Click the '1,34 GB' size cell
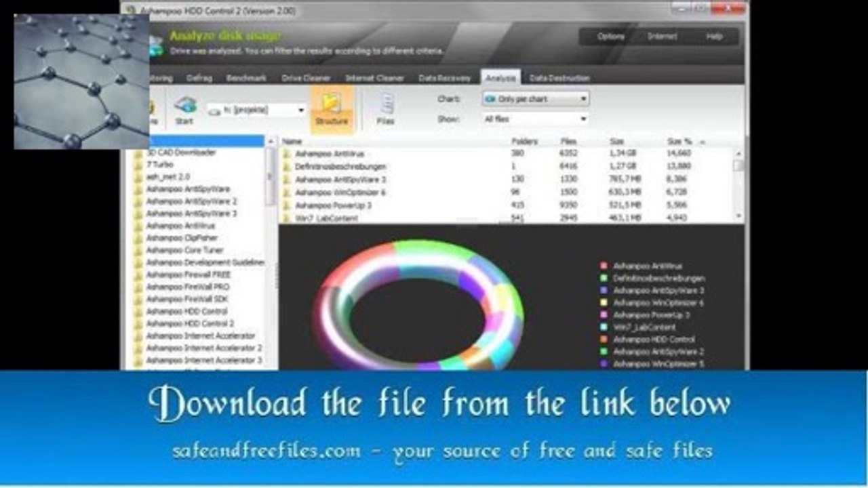Screen dimensions: 868x488 click(x=623, y=154)
